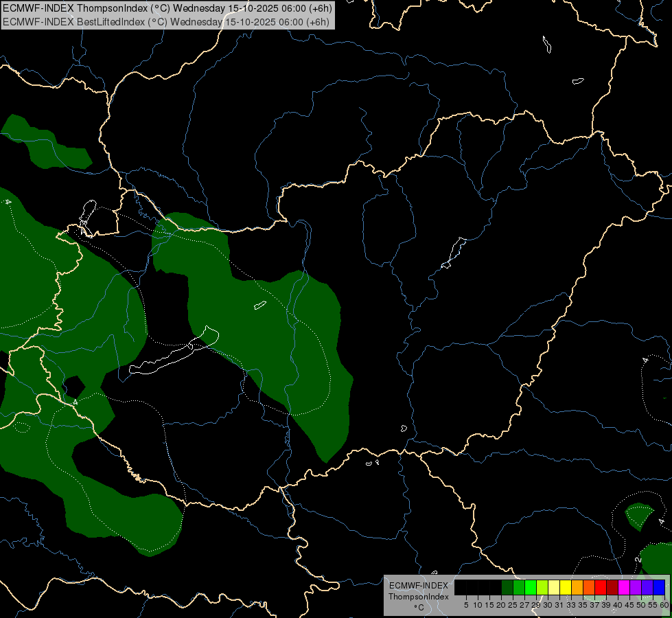Click the BestLiftedIndex title line
672x618 pixels.
tap(166, 21)
